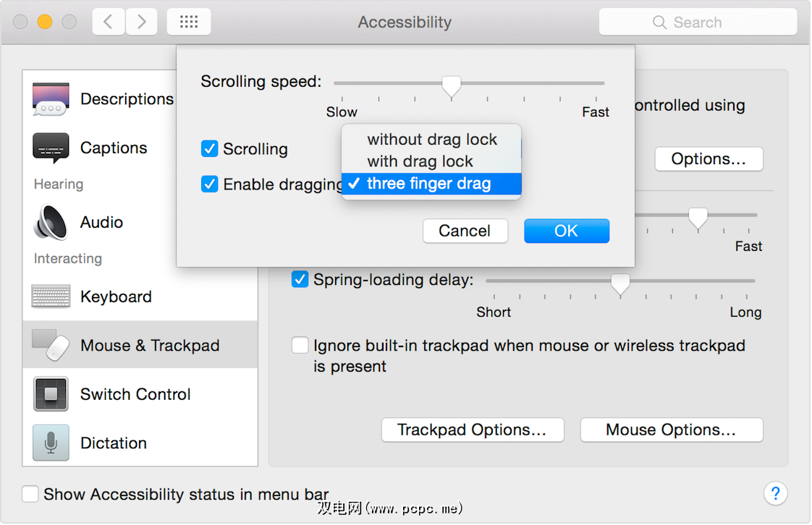The width and height of the screenshot is (812, 525).
Task: Select 'three finger drag' menu item
Action: pyautogui.click(x=428, y=184)
